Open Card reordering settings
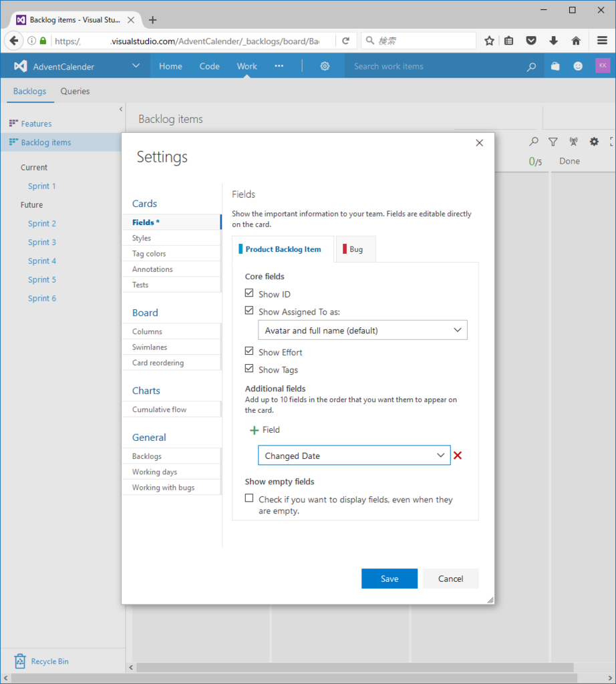This screenshot has height=684, width=616. click(172, 363)
